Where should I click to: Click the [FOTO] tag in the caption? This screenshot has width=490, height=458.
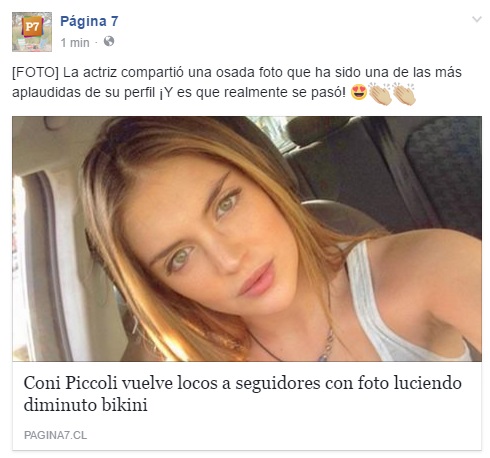tap(35, 72)
